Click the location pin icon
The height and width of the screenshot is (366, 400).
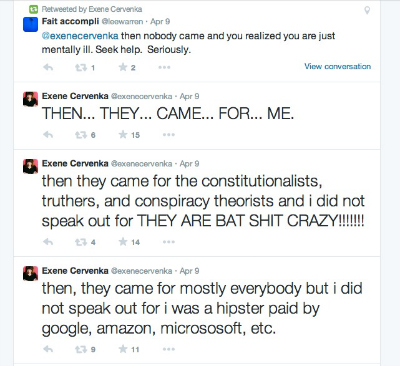(367, 10)
